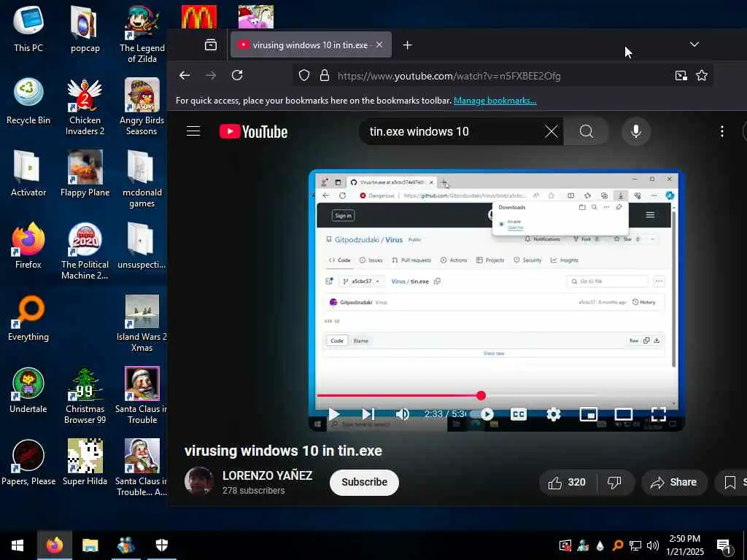747x560 pixels.
Task: Open Firefox tracking protection shield
Action: (304, 75)
